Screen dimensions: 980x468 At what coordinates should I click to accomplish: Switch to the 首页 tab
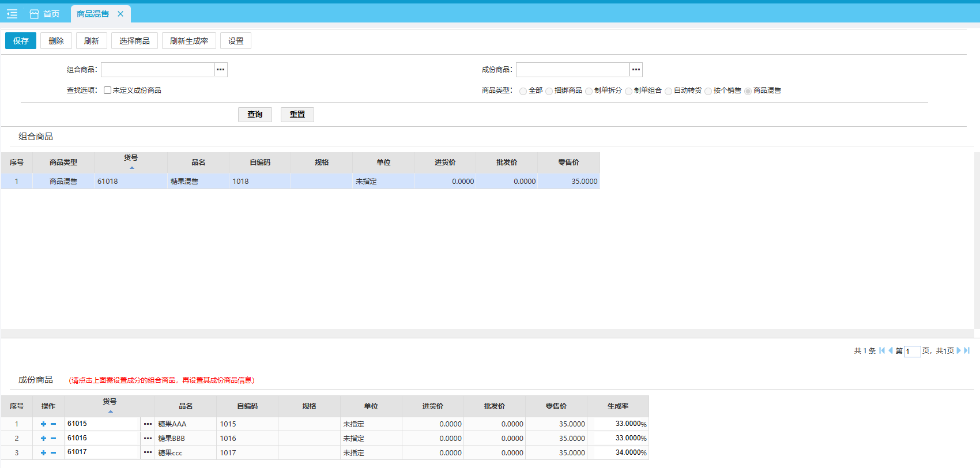(45, 14)
